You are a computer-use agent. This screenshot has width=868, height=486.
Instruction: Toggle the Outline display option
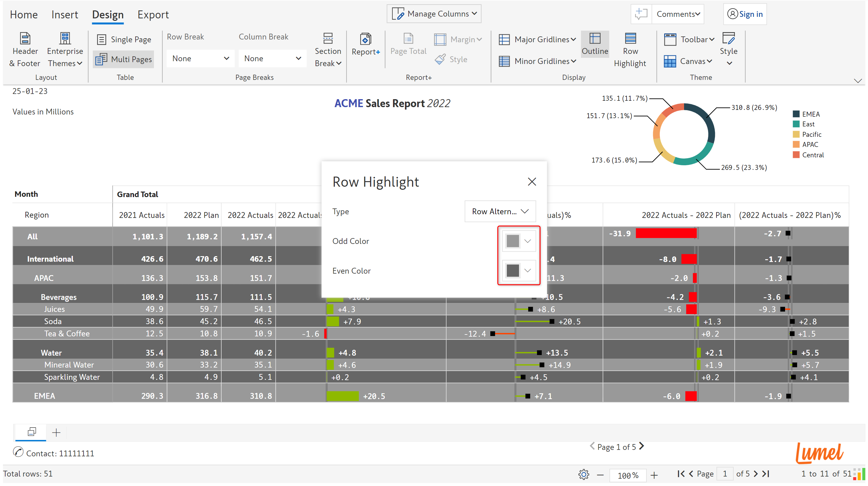pyautogui.click(x=595, y=44)
